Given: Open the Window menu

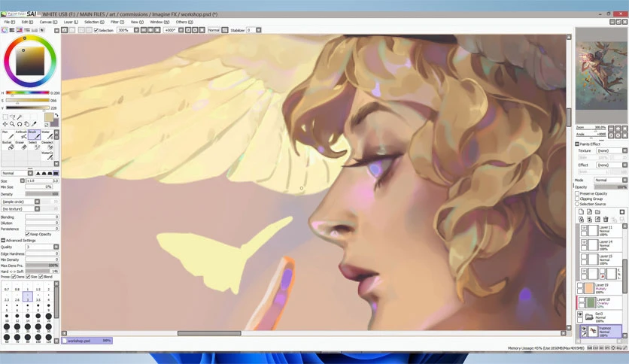Looking at the screenshot, I should 160,22.
